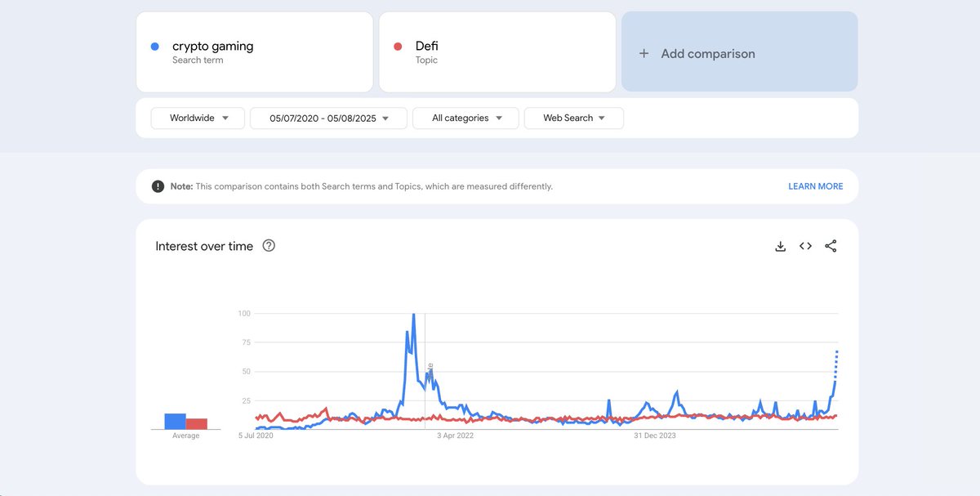
Task: Click the blue peak at 100
Action: coord(414,315)
